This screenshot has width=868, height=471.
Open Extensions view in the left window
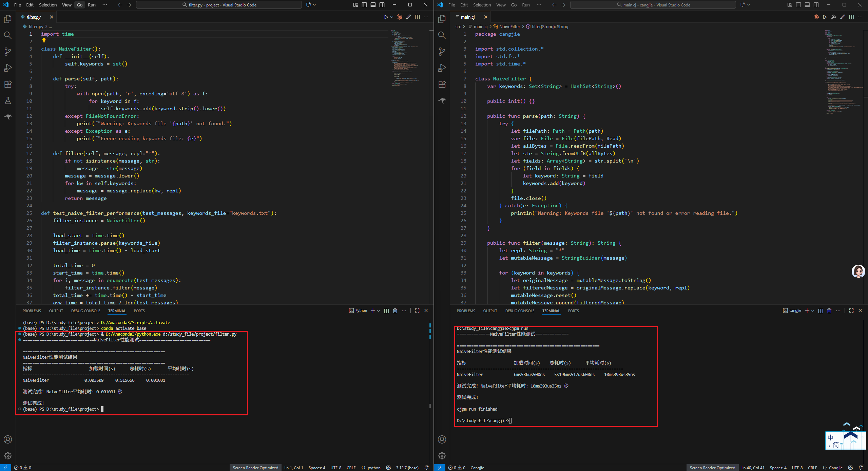7,84
